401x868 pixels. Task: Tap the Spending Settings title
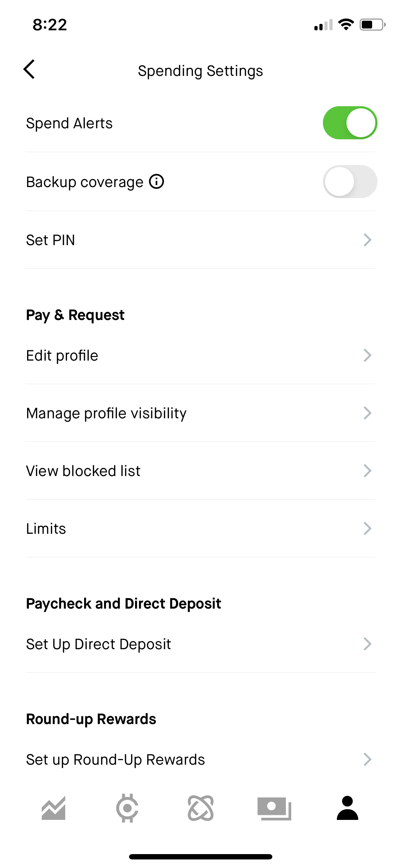point(200,71)
